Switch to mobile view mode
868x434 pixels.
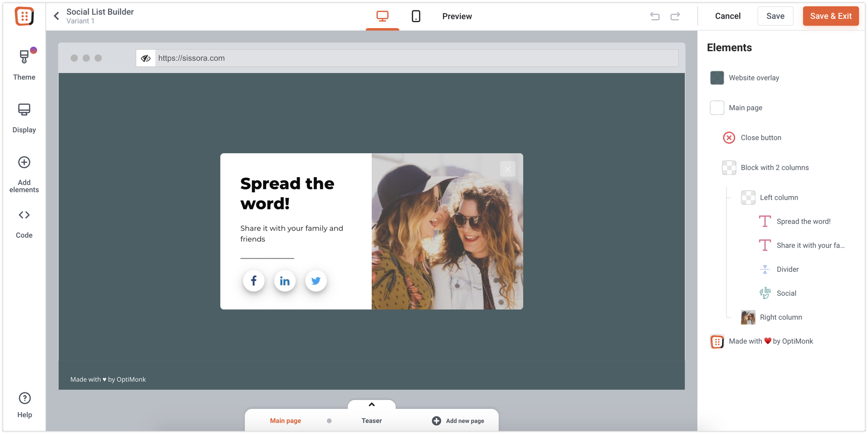pyautogui.click(x=416, y=16)
